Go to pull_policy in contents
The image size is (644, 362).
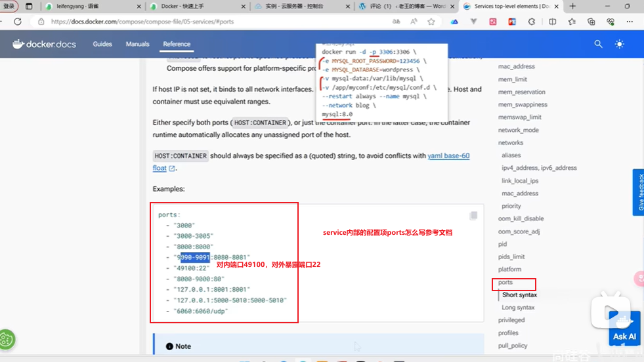tap(513, 346)
